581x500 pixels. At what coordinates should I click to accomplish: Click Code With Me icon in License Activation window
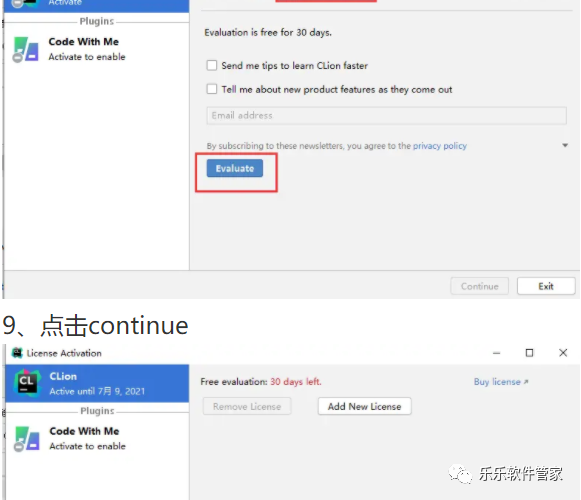pos(26,439)
